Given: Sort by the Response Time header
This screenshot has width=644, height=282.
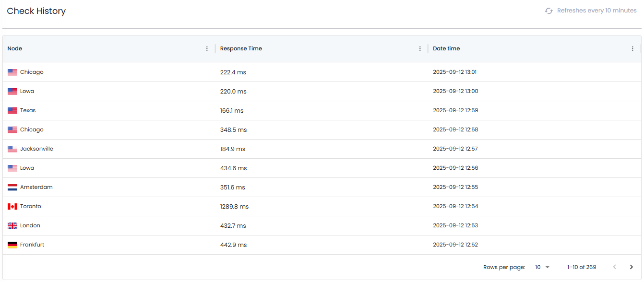Looking at the screenshot, I should [x=241, y=48].
